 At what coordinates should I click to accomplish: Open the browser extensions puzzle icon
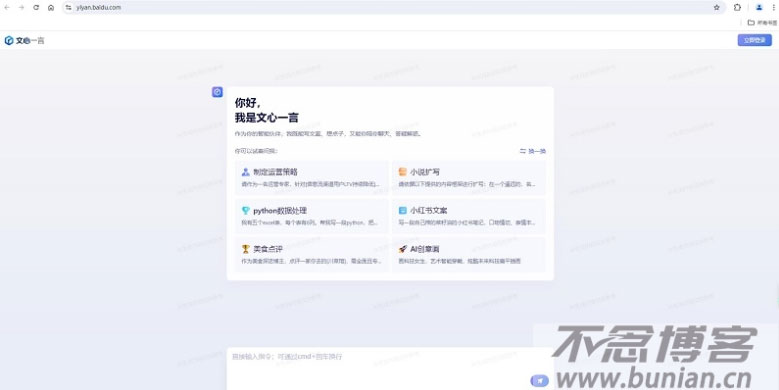[x=737, y=7]
